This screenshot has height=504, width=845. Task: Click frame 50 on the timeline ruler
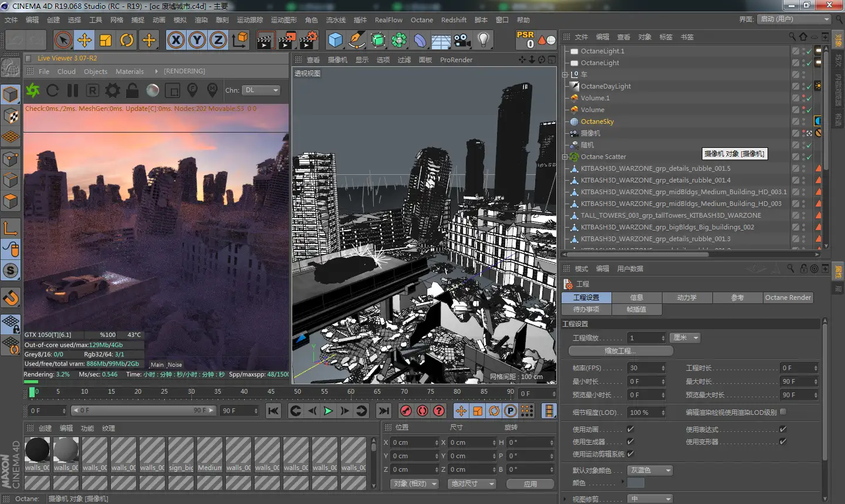pos(298,392)
